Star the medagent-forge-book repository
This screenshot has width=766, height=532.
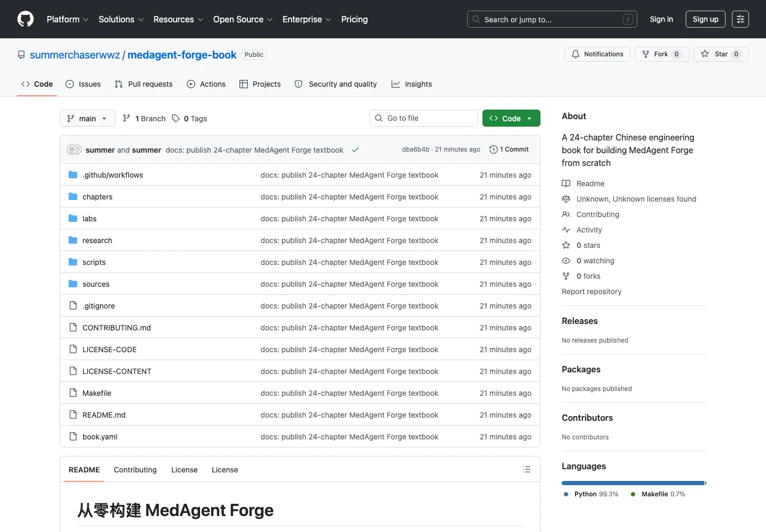(721, 54)
